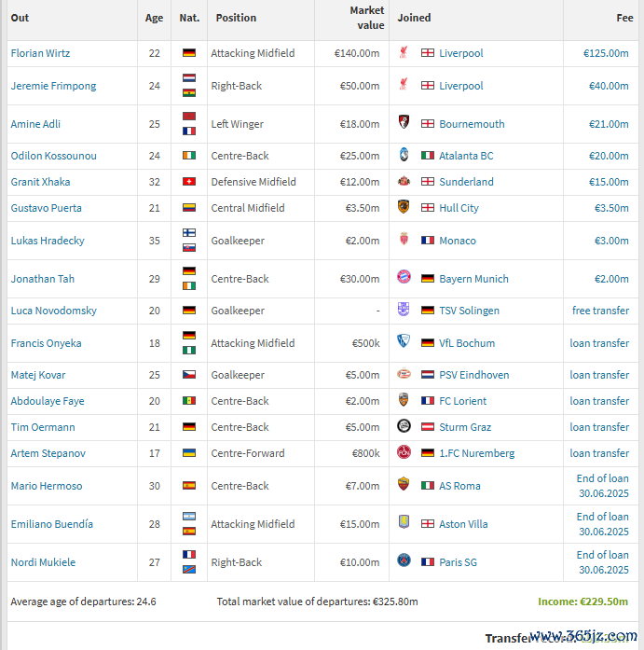
Task: Open Florian Wirtz player profile
Action: [40, 53]
